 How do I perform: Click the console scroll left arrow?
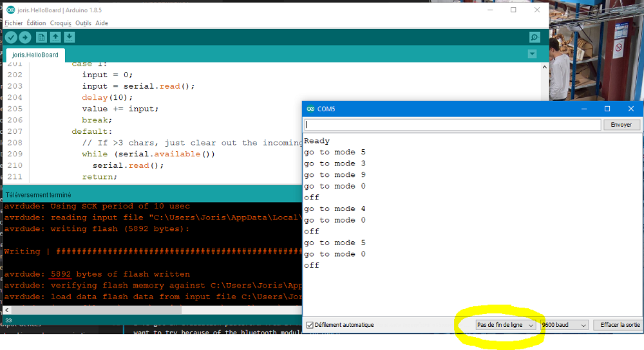click(7, 310)
